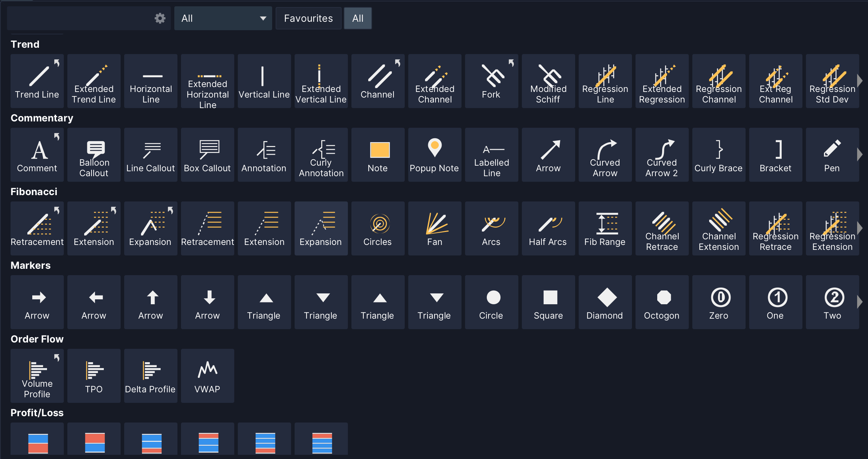Select the Curly Brace annotation tool

[719, 154]
